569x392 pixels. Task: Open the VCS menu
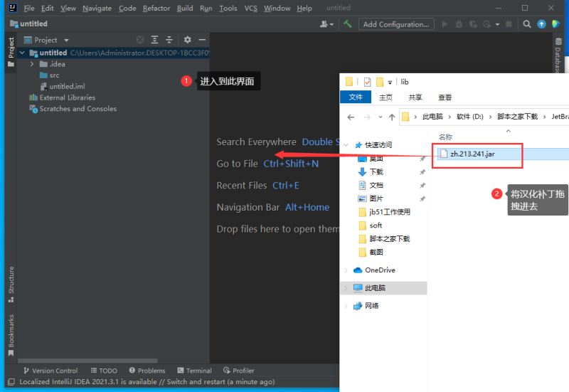pos(251,8)
